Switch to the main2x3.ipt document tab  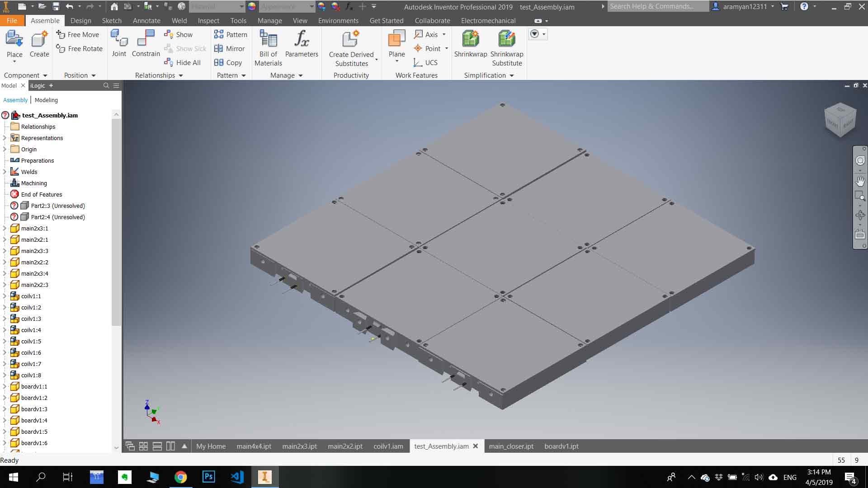pos(299,446)
